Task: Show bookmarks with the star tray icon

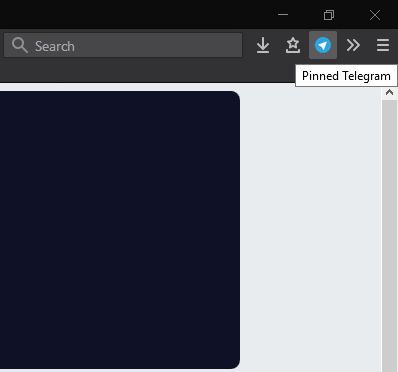Action: click(x=293, y=45)
